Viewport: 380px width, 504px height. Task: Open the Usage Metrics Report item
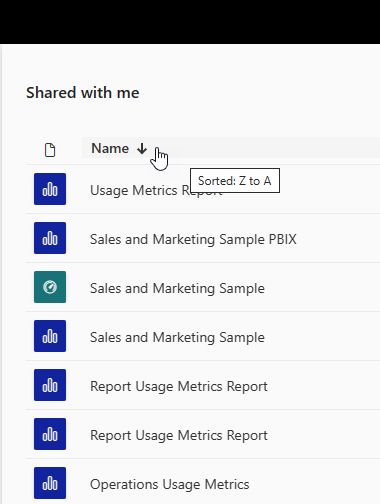click(x=156, y=190)
